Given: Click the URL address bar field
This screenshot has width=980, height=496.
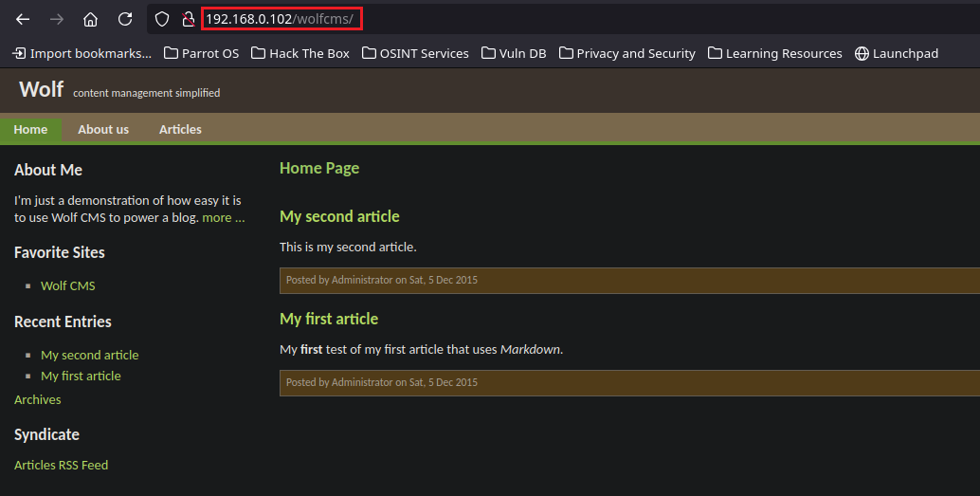Looking at the screenshot, I should pyautogui.click(x=569, y=19).
